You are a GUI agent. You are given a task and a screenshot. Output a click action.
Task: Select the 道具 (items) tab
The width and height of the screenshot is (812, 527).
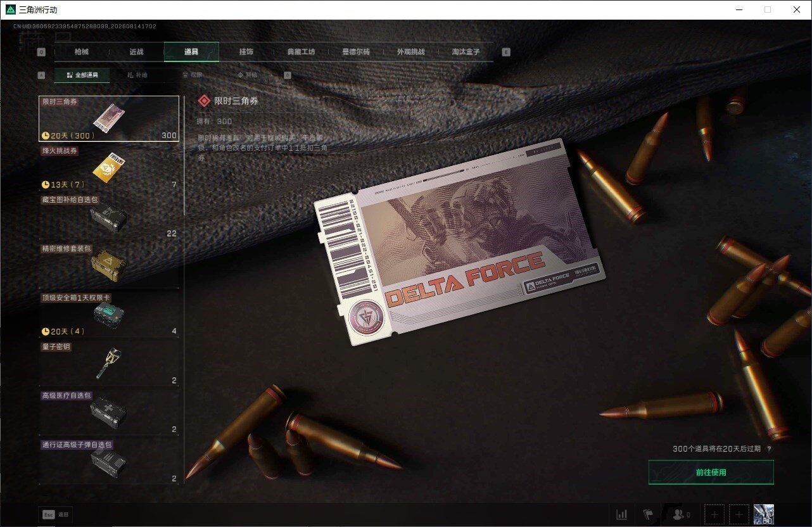click(x=191, y=52)
